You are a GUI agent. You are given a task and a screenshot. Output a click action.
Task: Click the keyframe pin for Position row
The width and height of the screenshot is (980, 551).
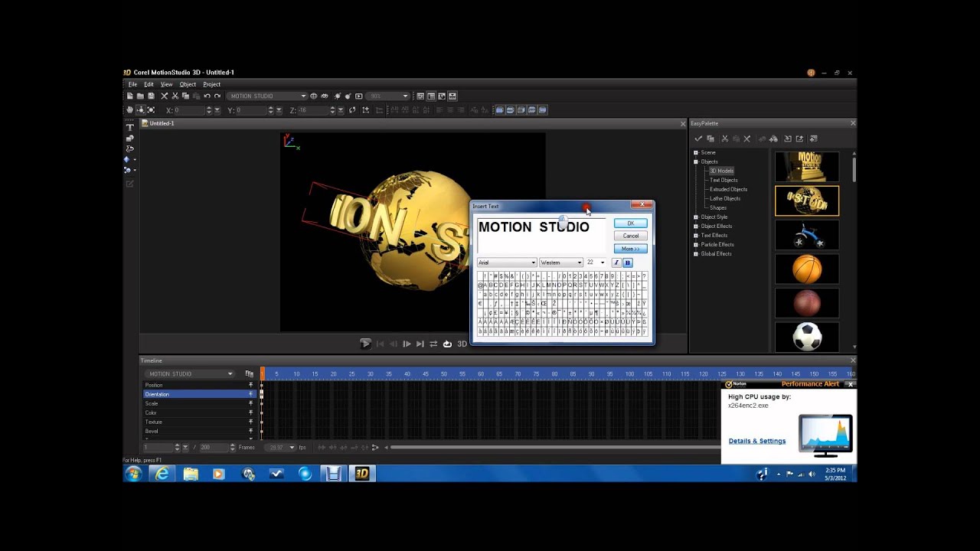point(250,385)
